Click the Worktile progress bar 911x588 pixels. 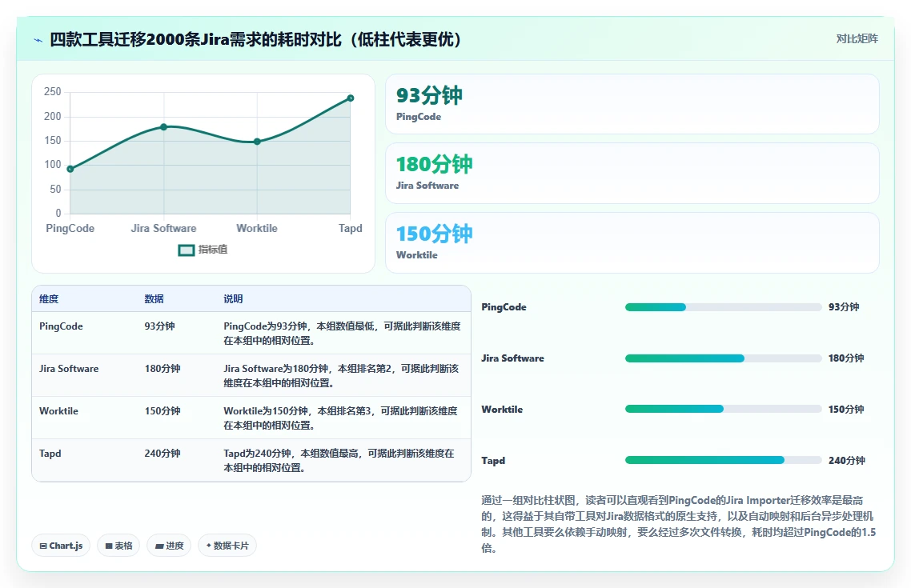click(724, 410)
